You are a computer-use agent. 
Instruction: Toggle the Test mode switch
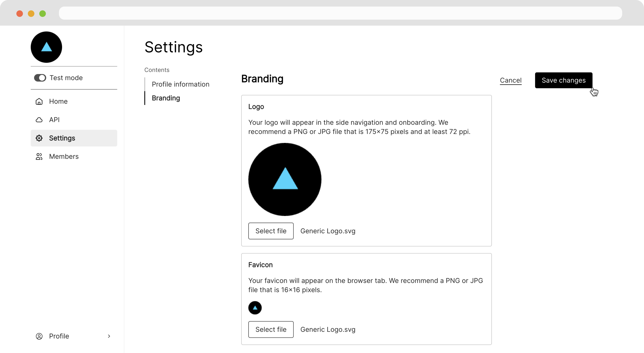(40, 78)
